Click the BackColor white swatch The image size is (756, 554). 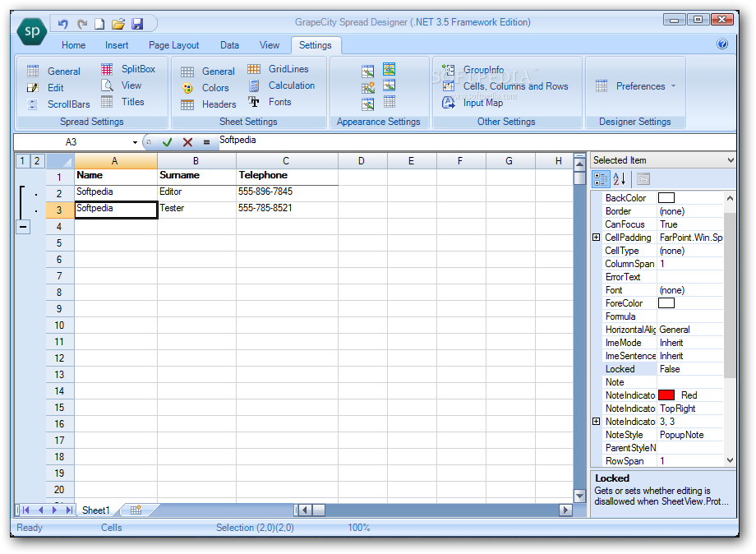(666, 198)
